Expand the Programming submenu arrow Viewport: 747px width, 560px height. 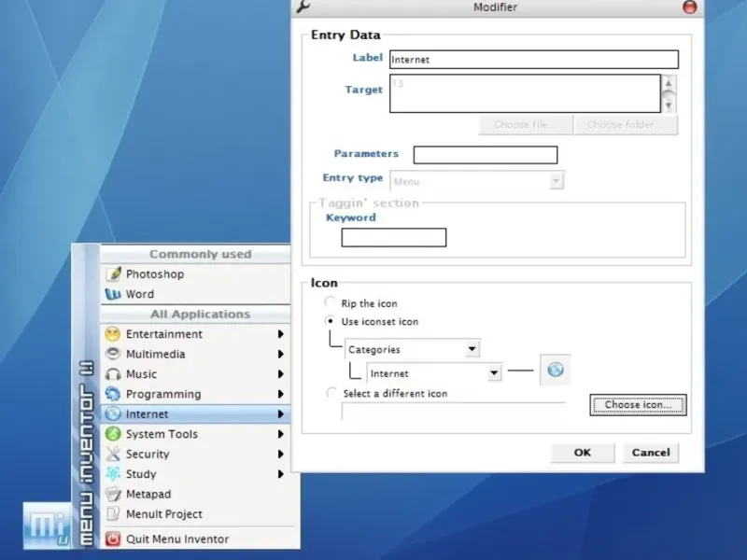tap(281, 394)
